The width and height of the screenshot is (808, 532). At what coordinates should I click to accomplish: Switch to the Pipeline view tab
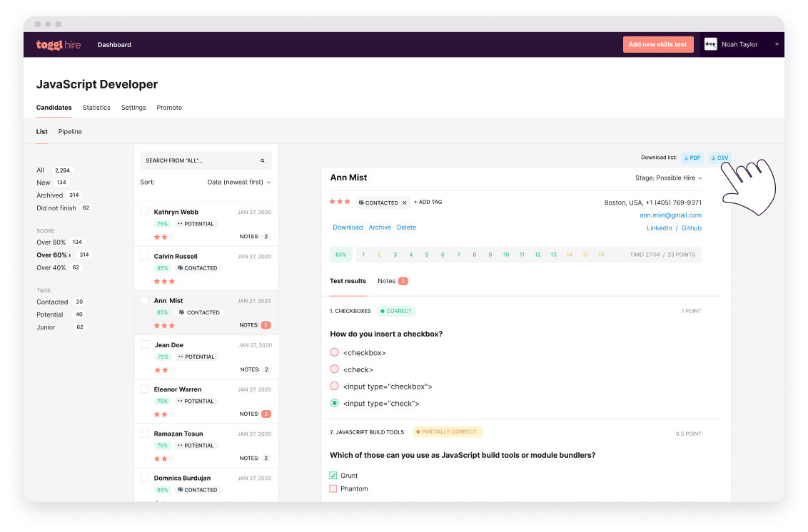pyautogui.click(x=70, y=132)
